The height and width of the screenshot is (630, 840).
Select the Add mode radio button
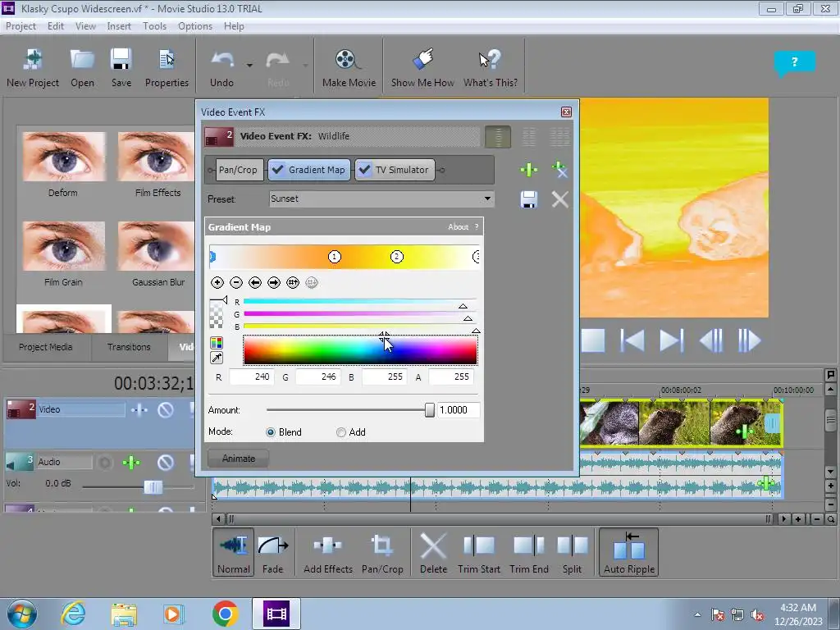click(340, 432)
